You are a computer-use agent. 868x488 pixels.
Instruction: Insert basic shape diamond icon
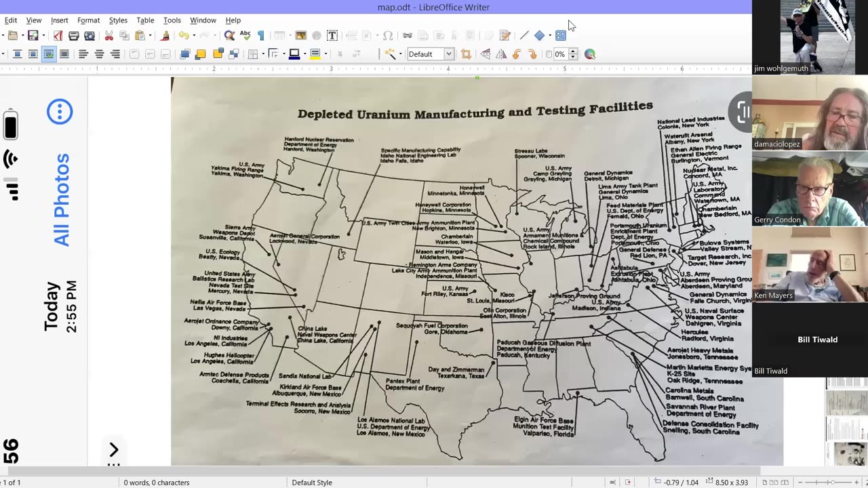click(x=539, y=36)
